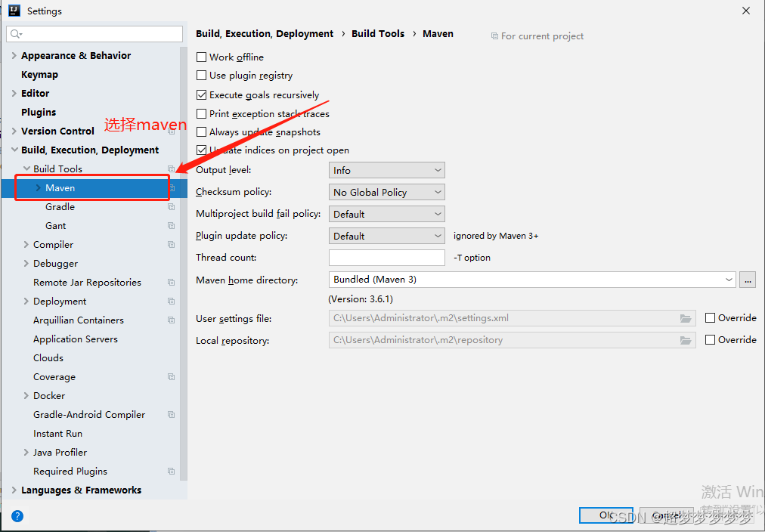Screen dimensions: 765x532
Task: Browse Maven home directory with ... button
Action: [x=748, y=280]
